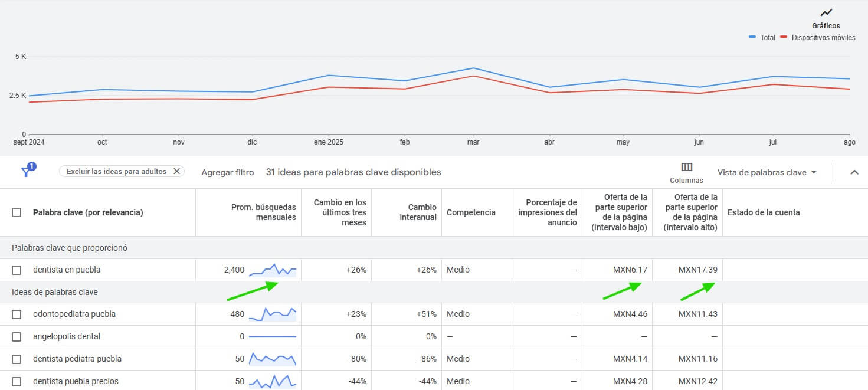The width and height of the screenshot is (868, 390).
Task: Click trend sparkline for dentista en puebla
Action: point(273,270)
